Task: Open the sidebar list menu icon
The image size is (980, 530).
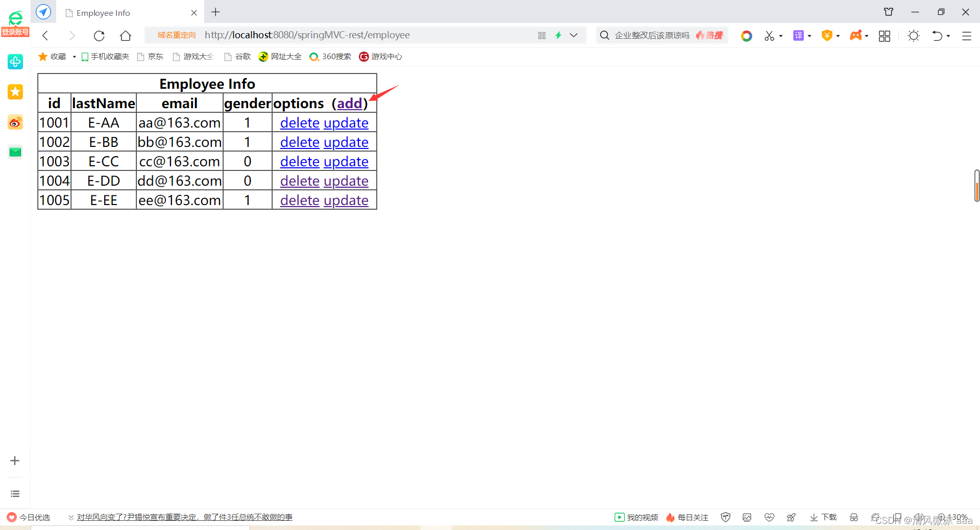Action: 15,494
